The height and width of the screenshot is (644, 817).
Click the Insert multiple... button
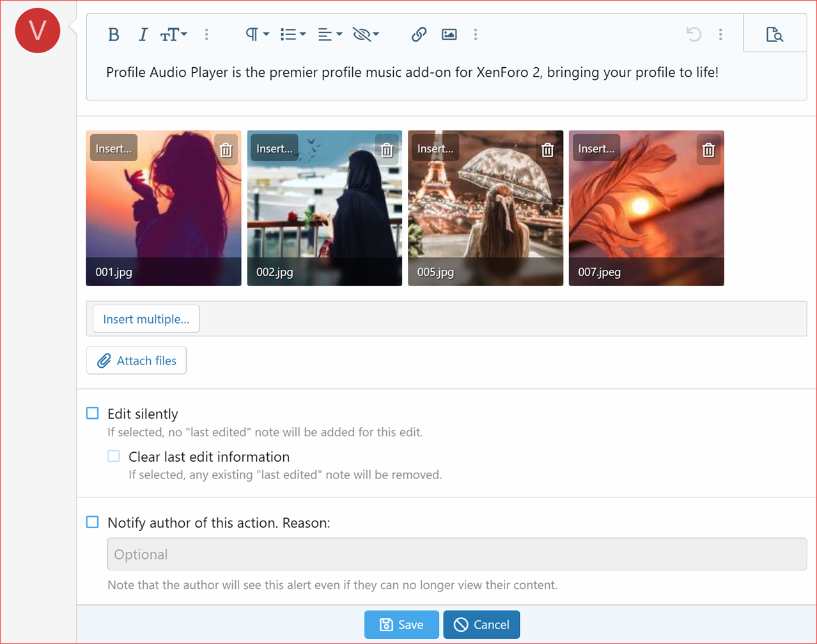tap(146, 319)
